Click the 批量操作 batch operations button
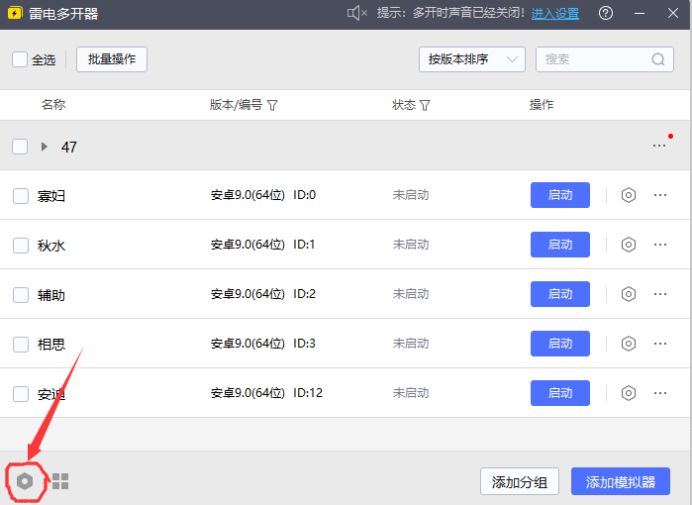Viewport: 692px width, 505px height. pos(112,59)
